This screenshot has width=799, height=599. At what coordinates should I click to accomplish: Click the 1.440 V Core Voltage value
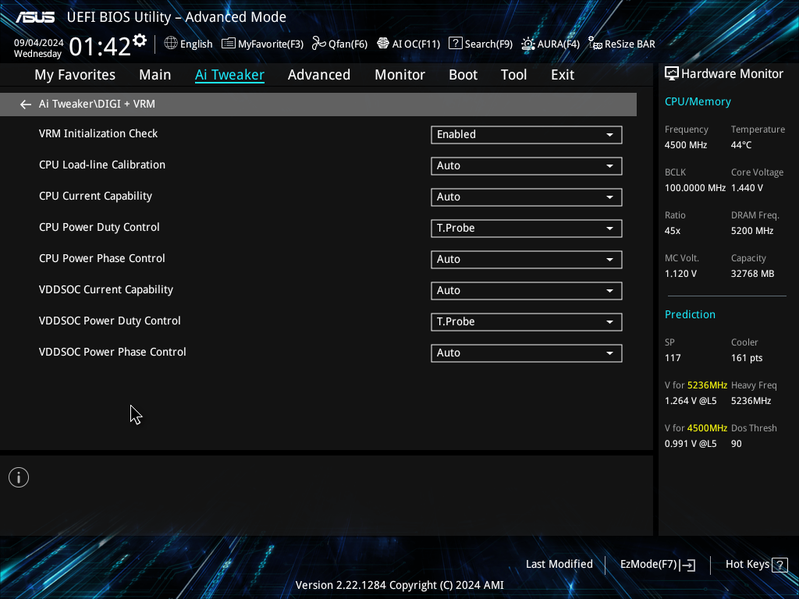(747, 188)
